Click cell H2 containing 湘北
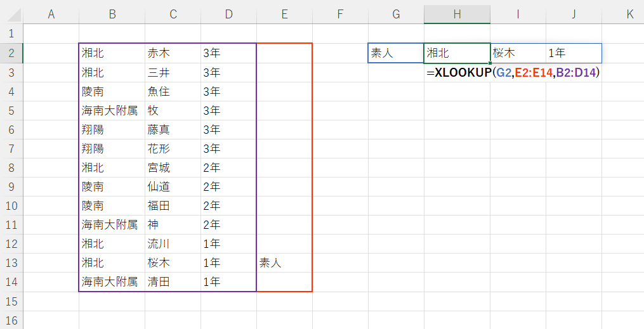 tap(457, 53)
